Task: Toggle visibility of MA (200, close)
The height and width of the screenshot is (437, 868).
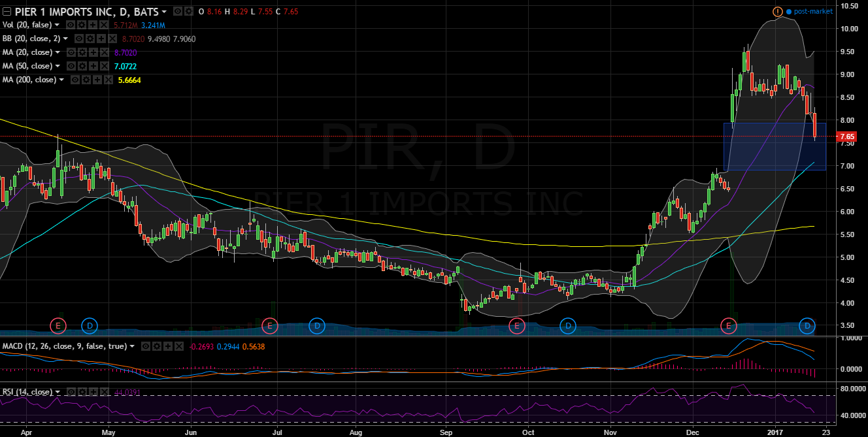Action: tap(75, 80)
